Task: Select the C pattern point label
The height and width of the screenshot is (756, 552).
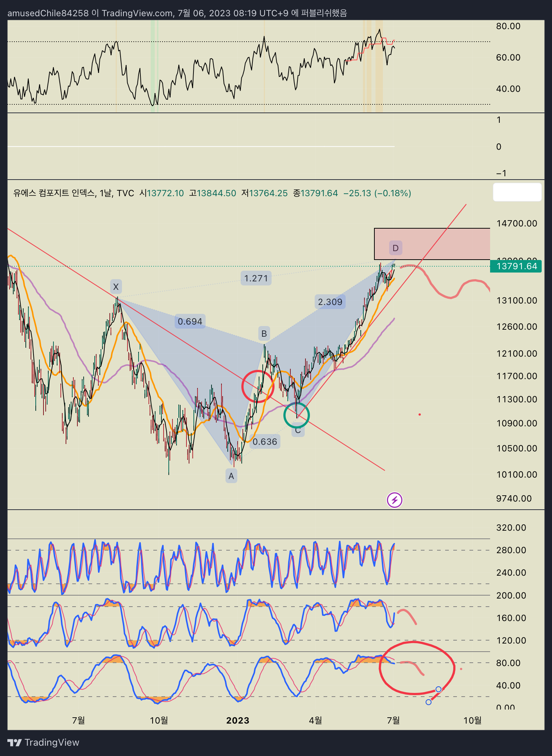Action: click(x=298, y=430)
